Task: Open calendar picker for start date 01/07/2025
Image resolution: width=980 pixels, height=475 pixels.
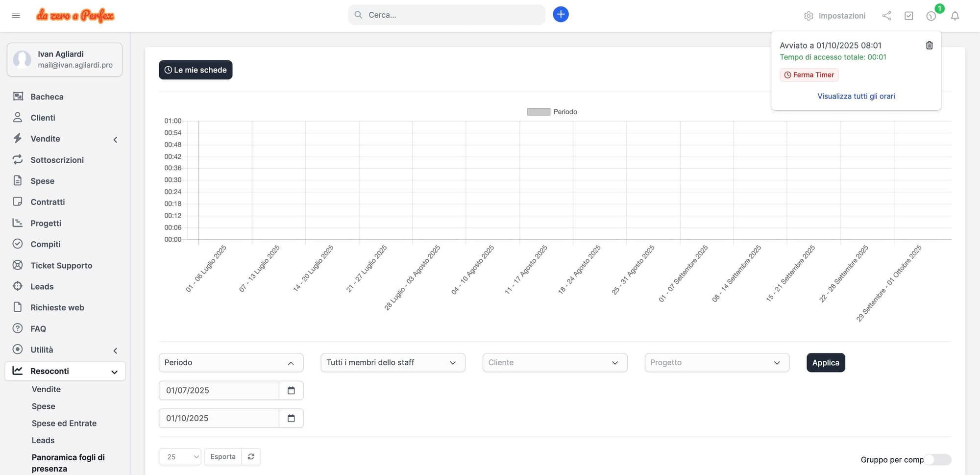Action: 291,390
